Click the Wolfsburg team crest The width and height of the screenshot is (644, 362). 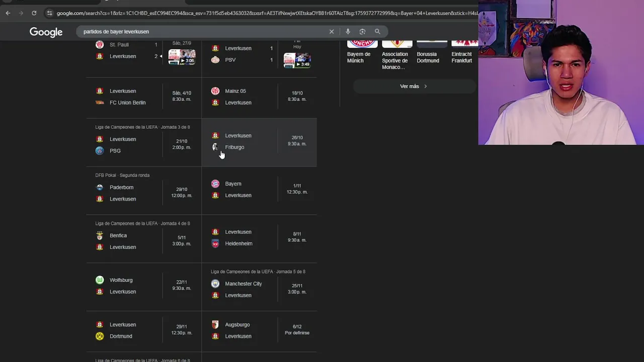pyautogui.click(x=100, y=281)
